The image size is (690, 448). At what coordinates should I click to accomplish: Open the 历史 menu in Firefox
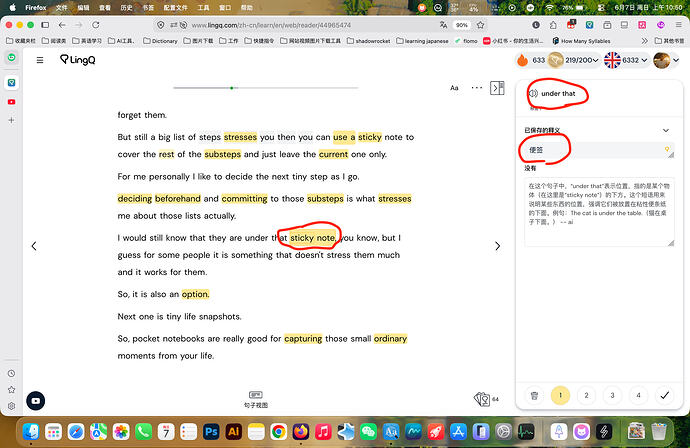[x=126, y=7]
